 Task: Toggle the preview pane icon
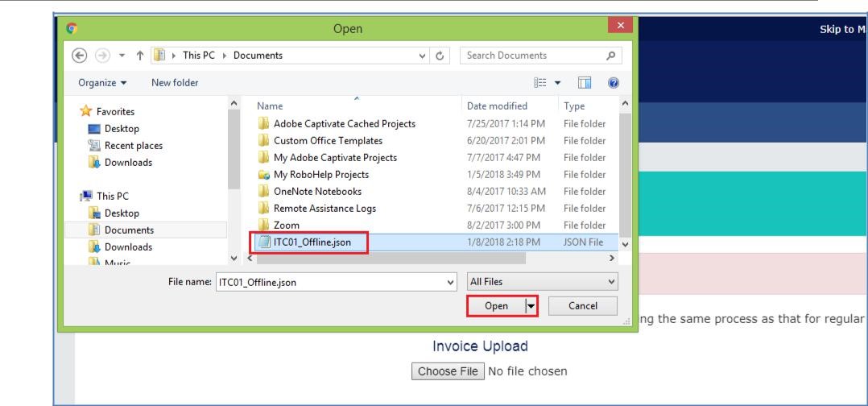585,83
